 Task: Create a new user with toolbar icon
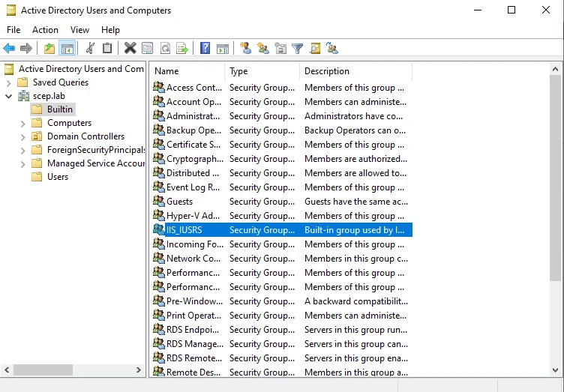246,48
